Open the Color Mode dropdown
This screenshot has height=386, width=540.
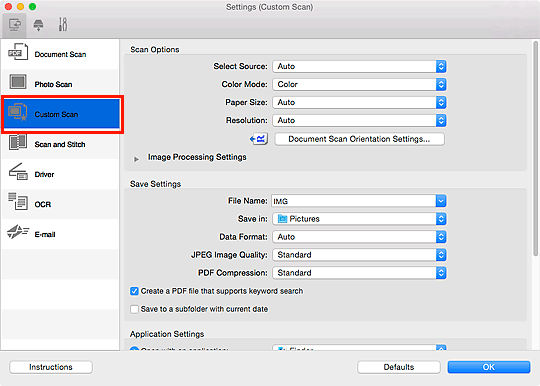click(359, 84)
